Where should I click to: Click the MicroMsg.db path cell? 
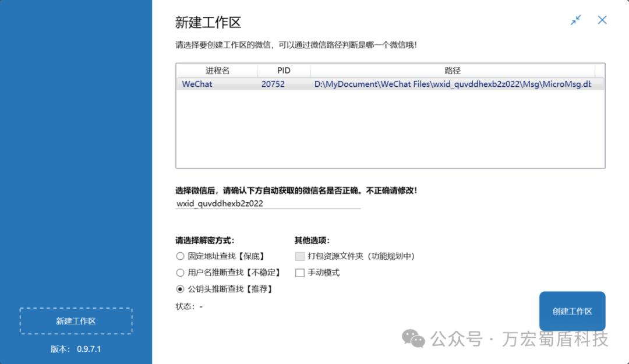click(x=453, y=84)
